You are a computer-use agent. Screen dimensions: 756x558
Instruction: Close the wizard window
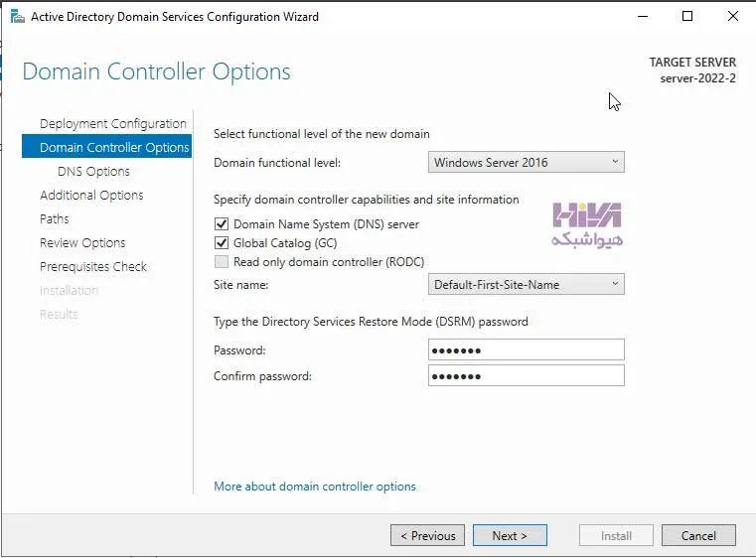coord(733,17)
